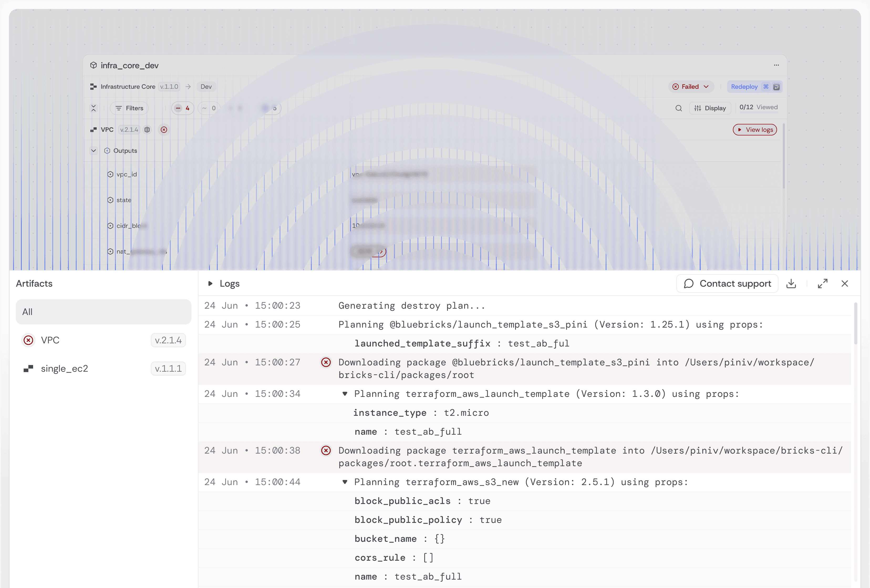
Task: Open the three-dot menu for infra_core_dev
Action: (776, 65)
